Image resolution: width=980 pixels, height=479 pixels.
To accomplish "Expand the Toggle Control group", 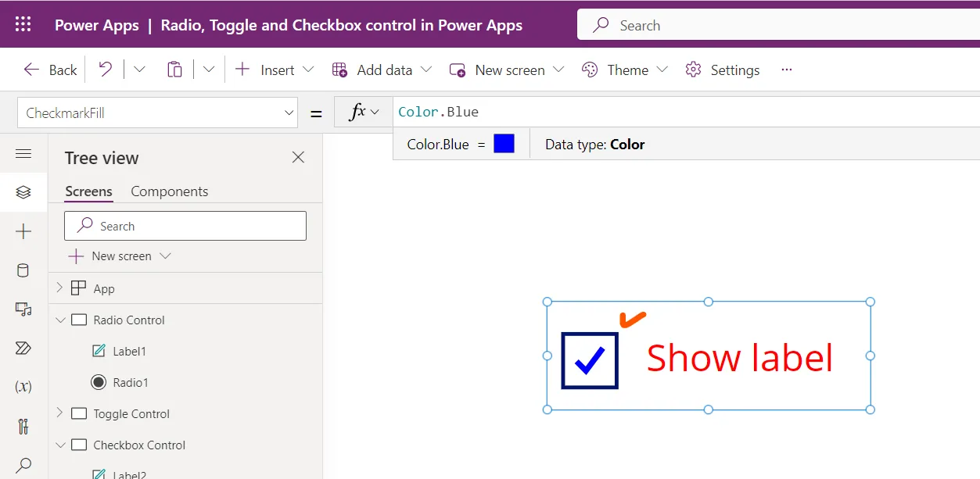I will 59,413.
